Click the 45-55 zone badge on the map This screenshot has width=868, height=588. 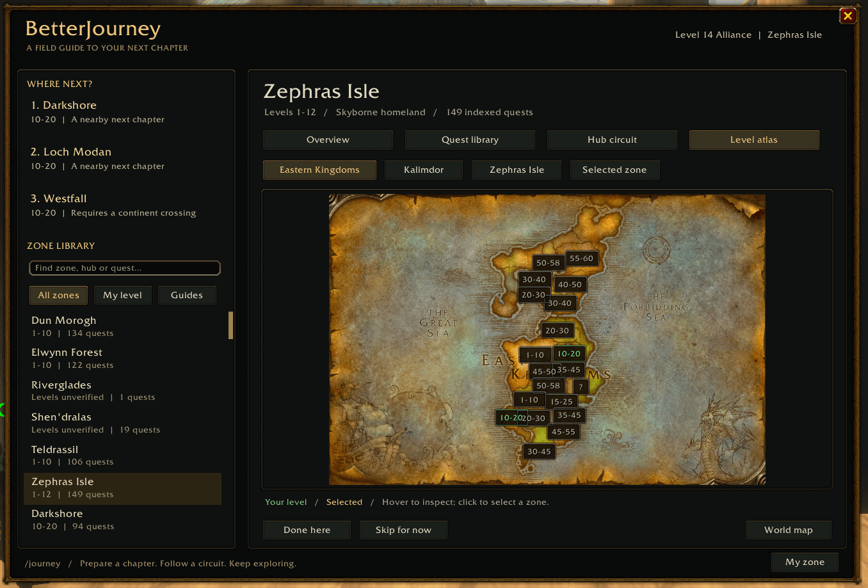(563, 432)
